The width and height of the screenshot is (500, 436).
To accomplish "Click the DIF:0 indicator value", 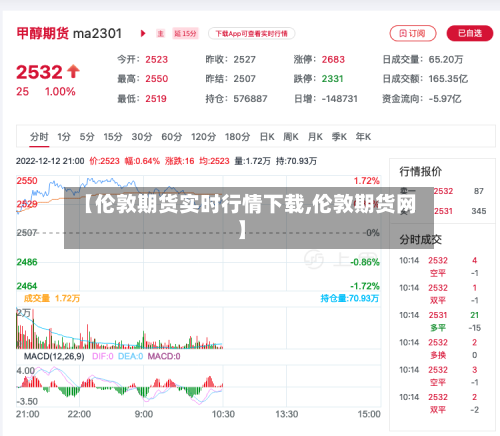I will [103, 357].
